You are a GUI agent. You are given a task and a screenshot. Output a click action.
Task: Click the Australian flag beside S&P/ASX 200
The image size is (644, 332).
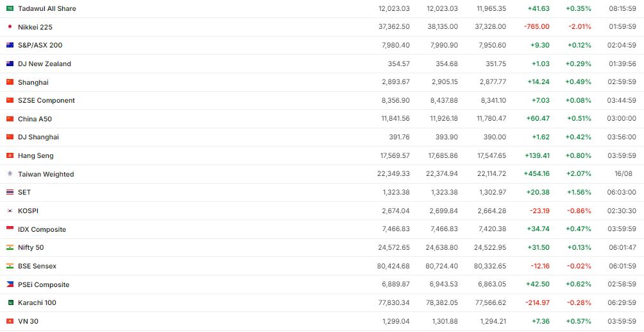10,45
